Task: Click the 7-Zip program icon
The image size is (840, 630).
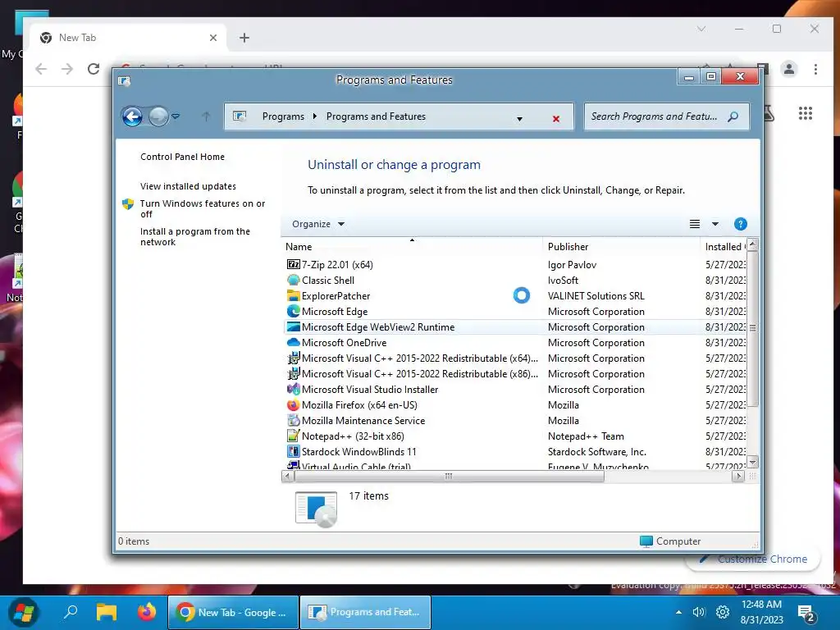Action: point(293,264)
